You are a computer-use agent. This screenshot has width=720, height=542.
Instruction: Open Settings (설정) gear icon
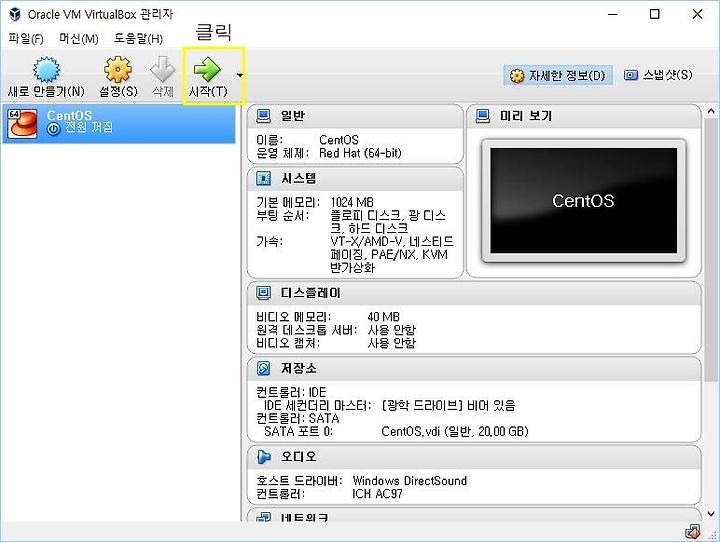click(x=118, y=70)
